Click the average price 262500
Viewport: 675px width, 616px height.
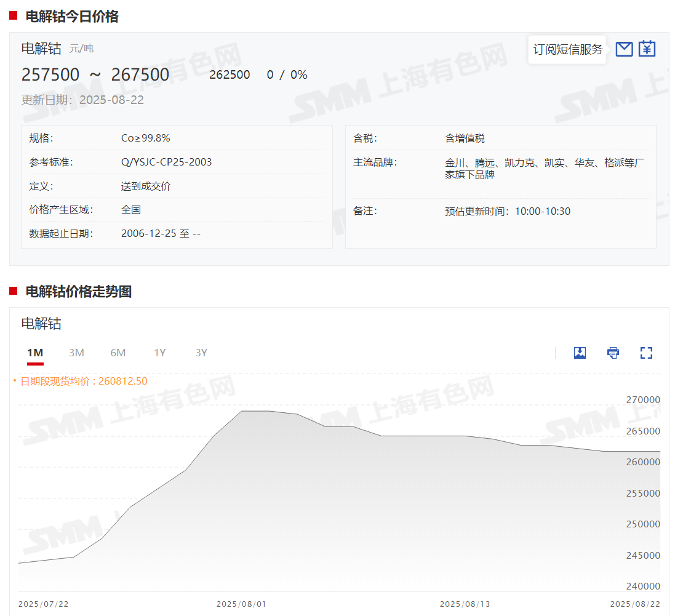point(230,74)
